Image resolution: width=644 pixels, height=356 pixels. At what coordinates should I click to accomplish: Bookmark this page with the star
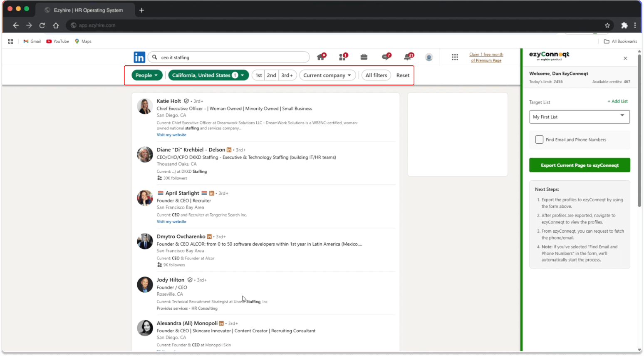pos(607,25)
